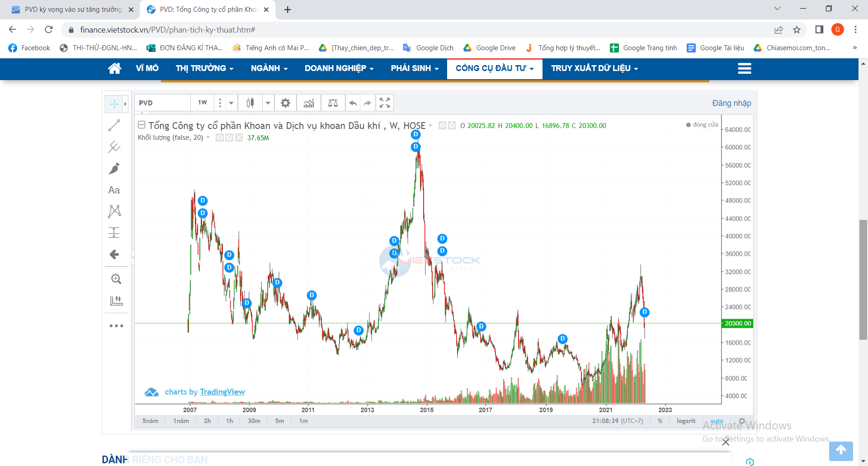Choose the pitchfork drawing tool
868x466 pixels.
pyautogui.click(x=114, y=147)
